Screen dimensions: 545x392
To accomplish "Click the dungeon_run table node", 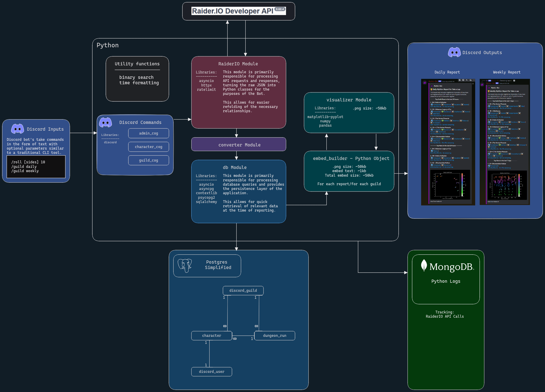I will point(275,335).
